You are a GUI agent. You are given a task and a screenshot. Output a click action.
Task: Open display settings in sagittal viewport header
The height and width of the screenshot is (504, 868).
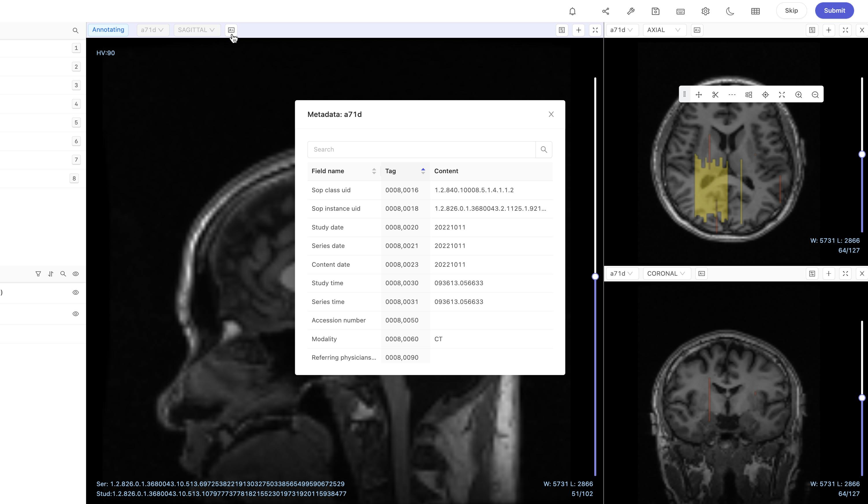coord(562,30)
